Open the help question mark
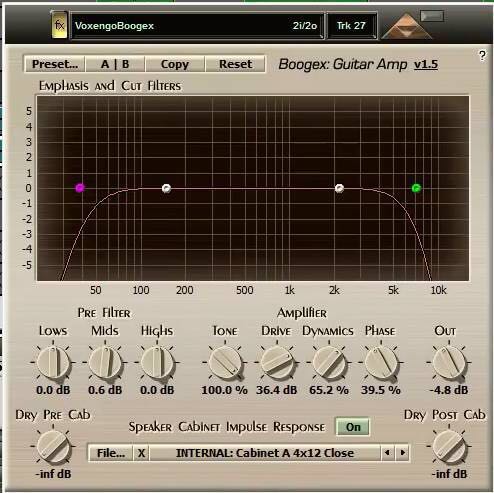 pyautogui.click(x=482, y=55)
